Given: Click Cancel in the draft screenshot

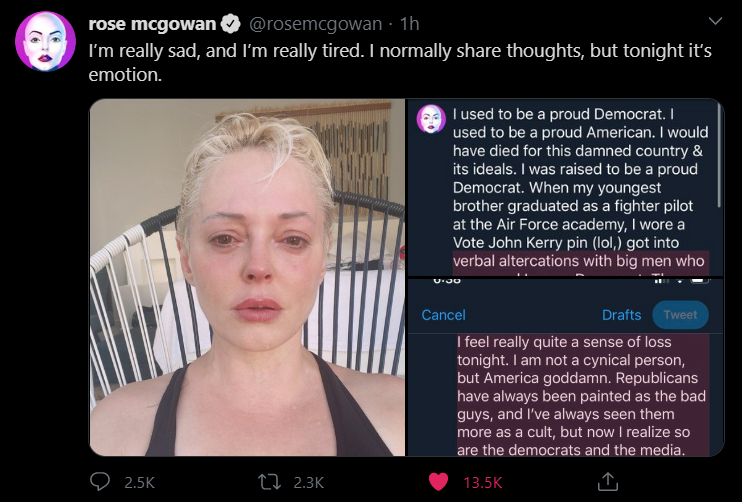Looking at the screenshot, I should (443, 315).
